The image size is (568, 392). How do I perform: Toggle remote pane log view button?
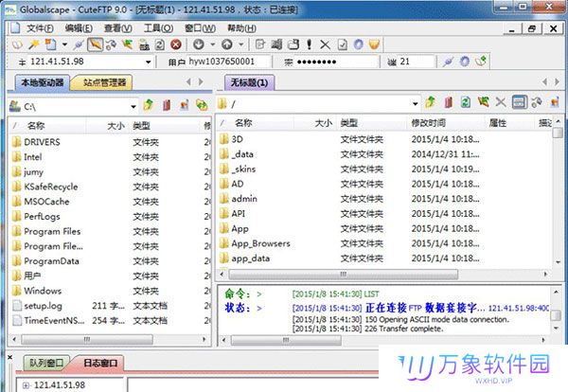pos(519,102)
